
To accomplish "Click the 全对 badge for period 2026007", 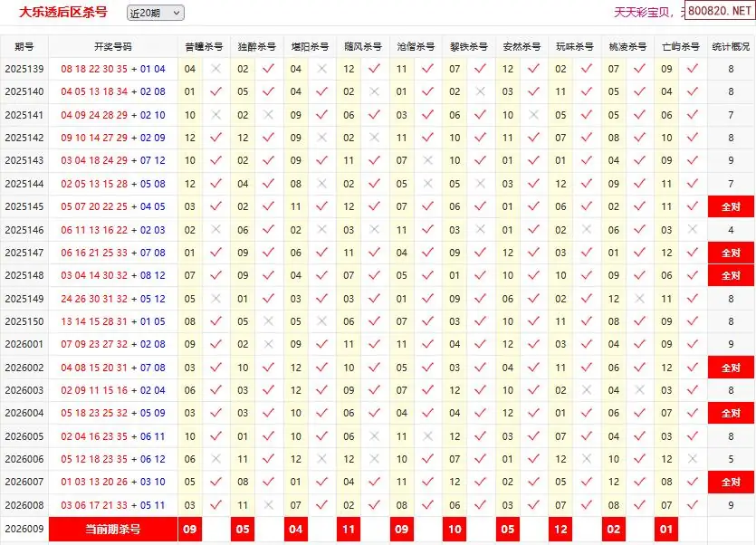I will click(731, 483).
